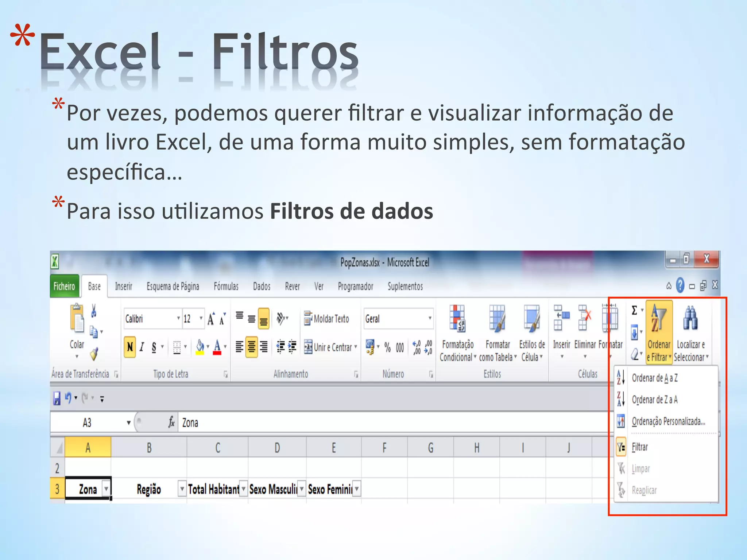Click the Estilos de Célula button
The image size is (747, 560).
[532, 333]
